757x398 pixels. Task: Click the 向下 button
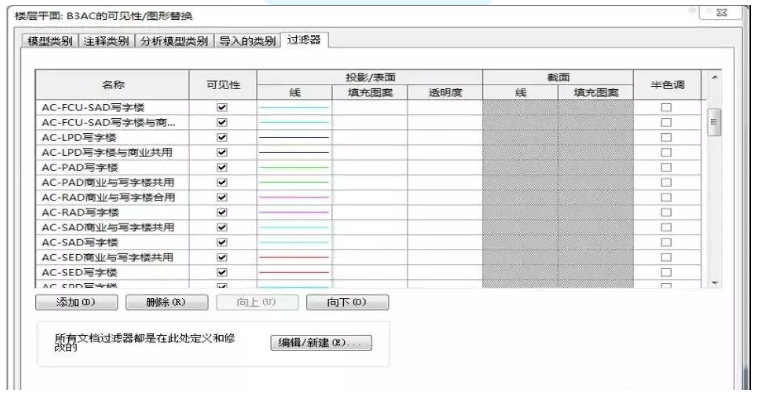click(347, 302)
